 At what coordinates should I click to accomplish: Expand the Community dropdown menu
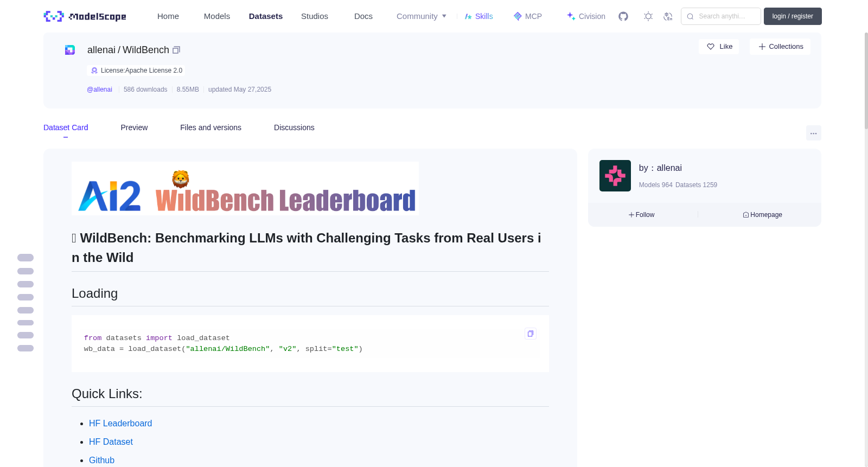click(422, 16)
